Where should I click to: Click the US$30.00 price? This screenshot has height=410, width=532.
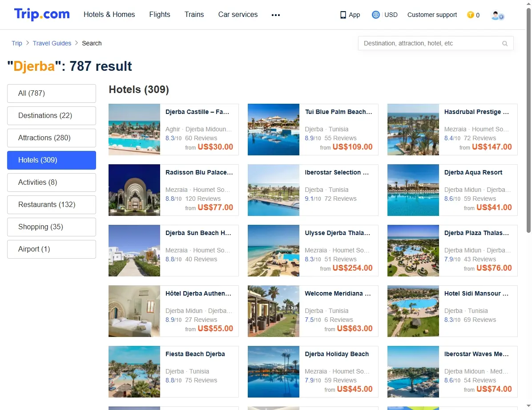215,147
